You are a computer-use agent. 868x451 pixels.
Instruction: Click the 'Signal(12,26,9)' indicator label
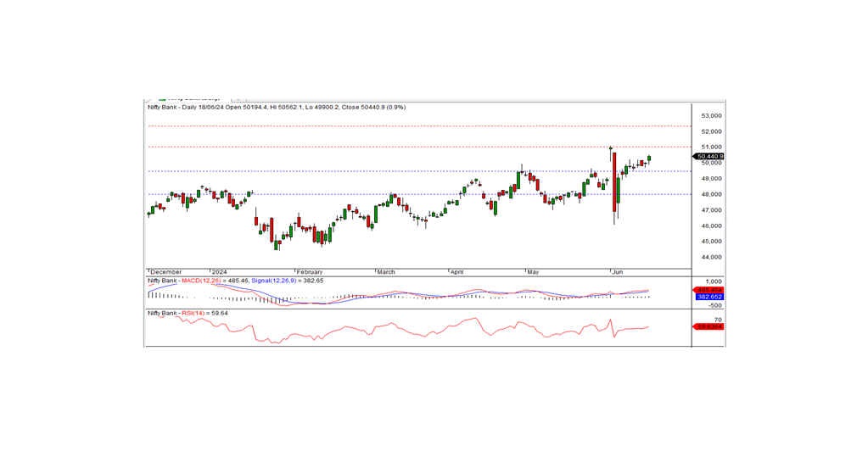point(272,281)
